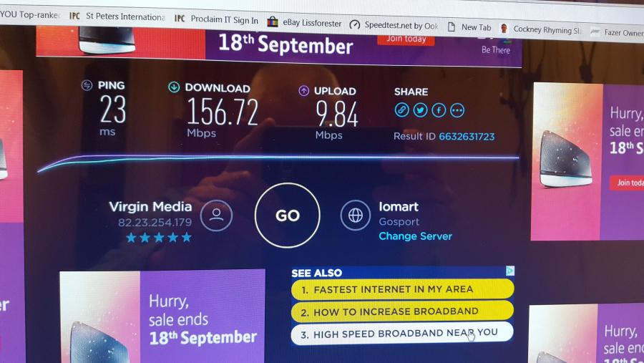This screenshot has height=363, width=644.
Task: Select Fastest Internet In My Area
Action: tap(402, 289)
